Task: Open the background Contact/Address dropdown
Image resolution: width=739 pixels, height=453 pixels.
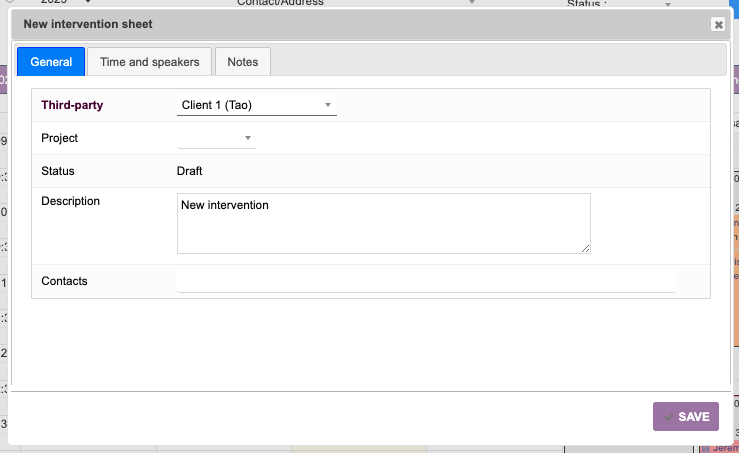Action: coord(472,3)
